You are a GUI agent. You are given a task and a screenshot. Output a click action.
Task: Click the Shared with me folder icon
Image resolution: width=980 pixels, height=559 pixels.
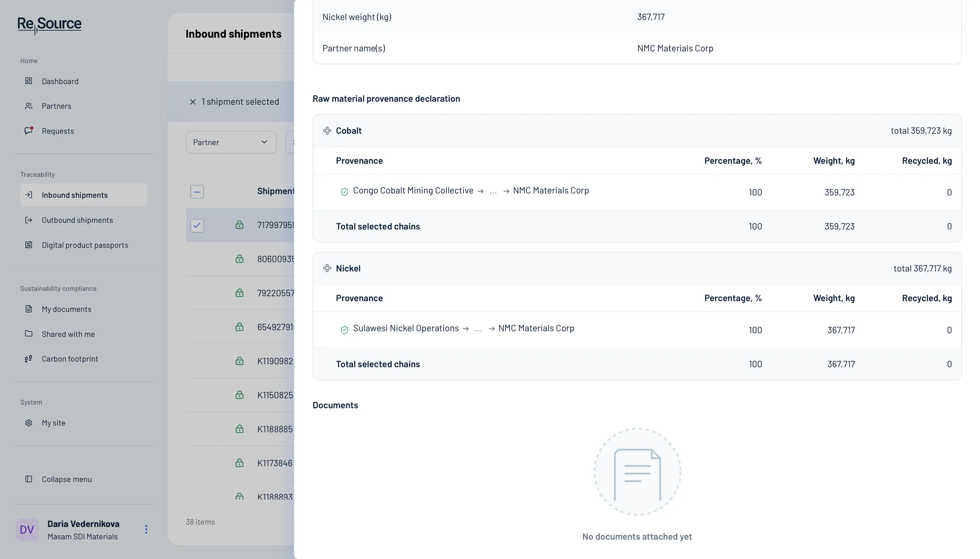click(x=29, y=334)
